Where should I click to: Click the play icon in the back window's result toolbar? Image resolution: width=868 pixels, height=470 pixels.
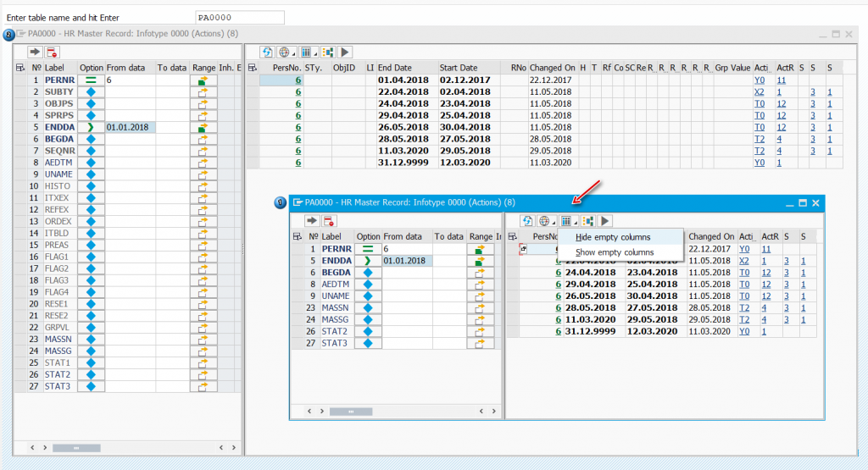345,52
